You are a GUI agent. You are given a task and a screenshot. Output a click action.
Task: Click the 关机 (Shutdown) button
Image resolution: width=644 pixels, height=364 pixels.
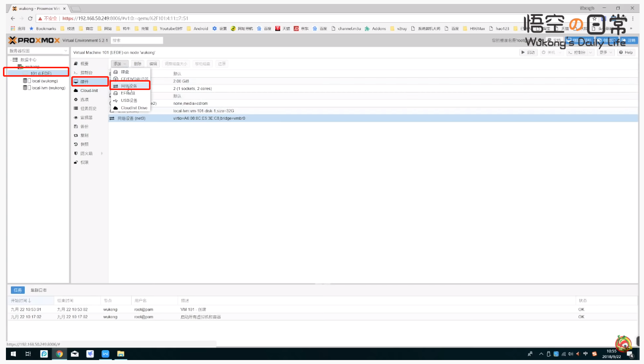(x=548, y=52)
